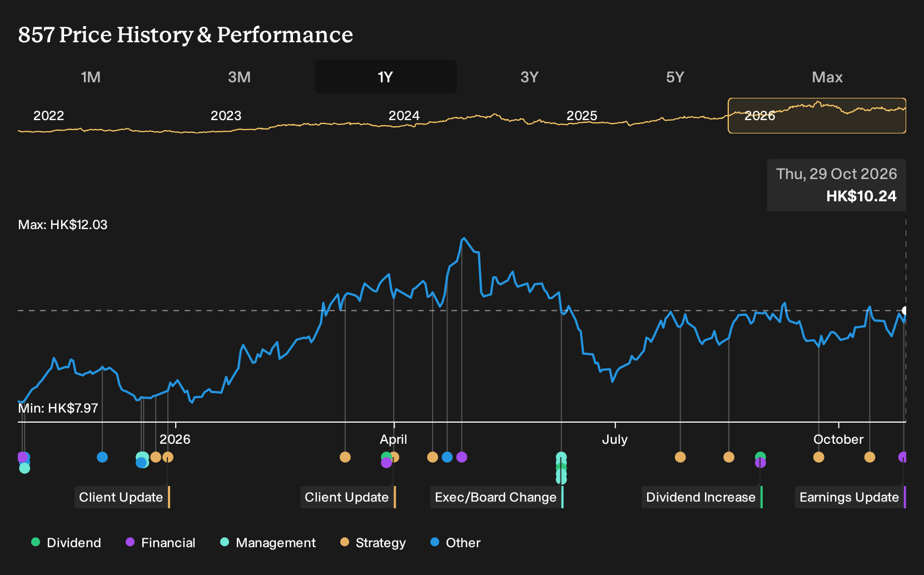Toggle the Management legend filter

click(x=268, y=542)
